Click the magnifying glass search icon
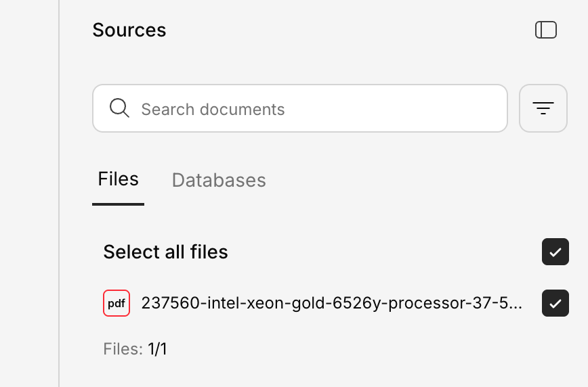The width and height of the screenshot is (588, 387). (x=119, y=108)
